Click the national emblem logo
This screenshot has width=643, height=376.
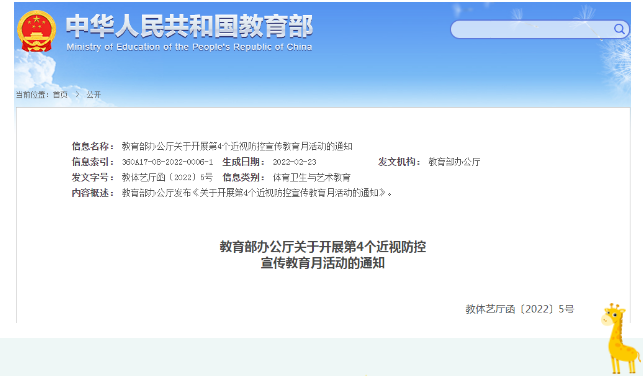[36, 31]
